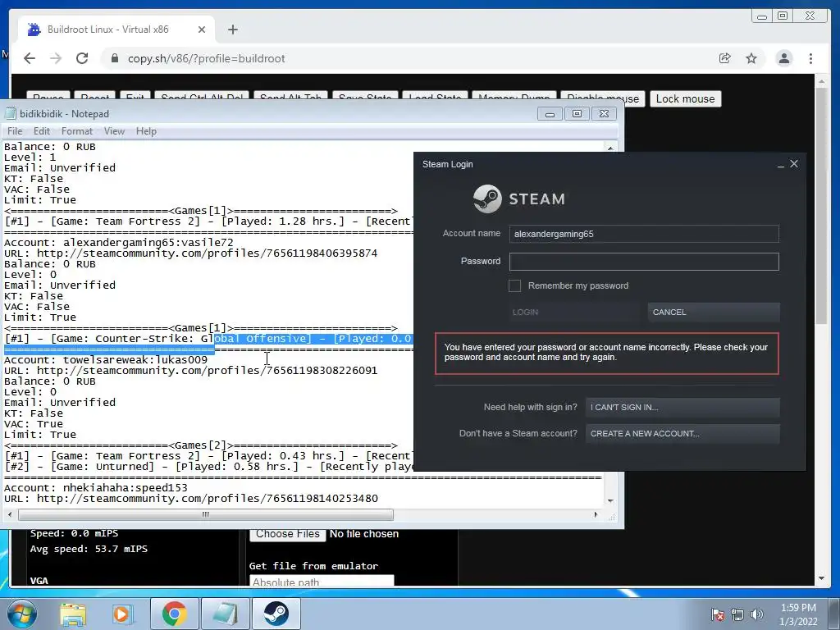Click Notepad horizontal scroll left arrow
This screenshot has width=840, height=630.
(10, 515)
